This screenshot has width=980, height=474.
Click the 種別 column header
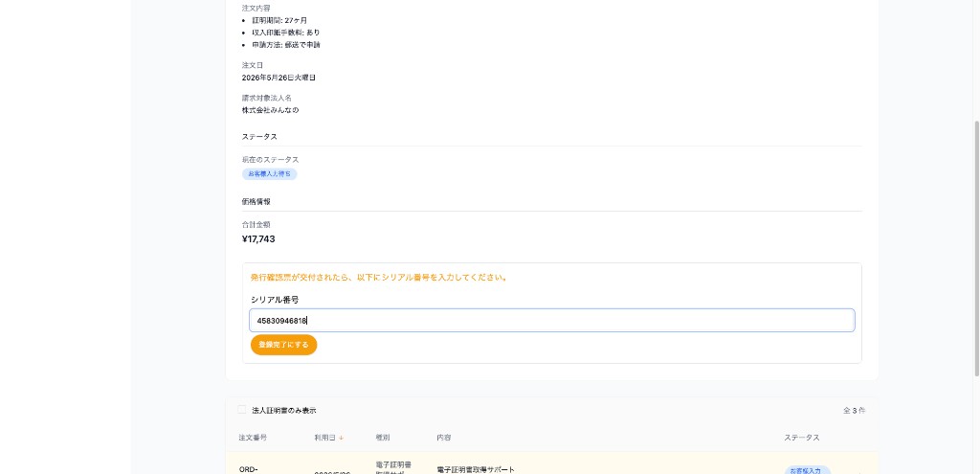coord(383,438)
